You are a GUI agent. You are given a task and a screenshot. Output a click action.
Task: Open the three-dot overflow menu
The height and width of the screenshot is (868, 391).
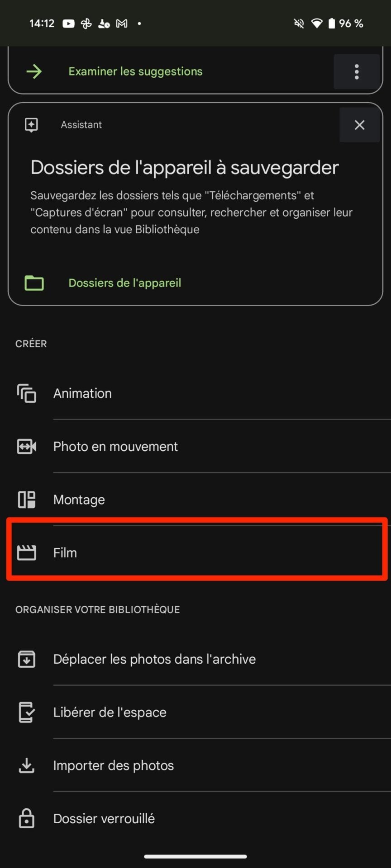tap(357, 71)
